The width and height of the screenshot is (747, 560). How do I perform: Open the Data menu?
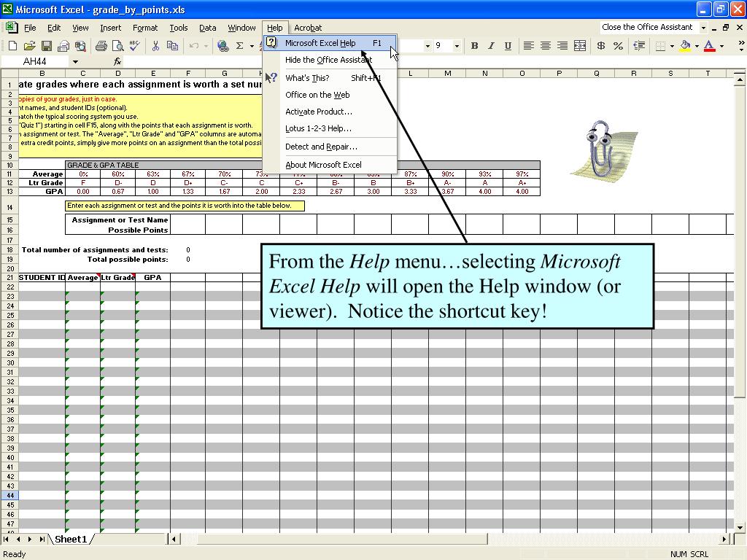(x=207, y=28)
